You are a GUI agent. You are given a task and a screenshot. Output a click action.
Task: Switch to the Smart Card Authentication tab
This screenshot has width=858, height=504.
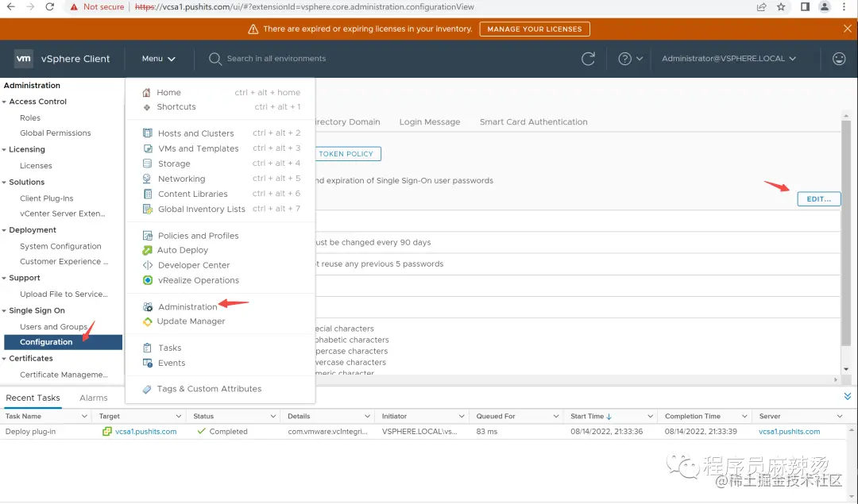(534, 122)
